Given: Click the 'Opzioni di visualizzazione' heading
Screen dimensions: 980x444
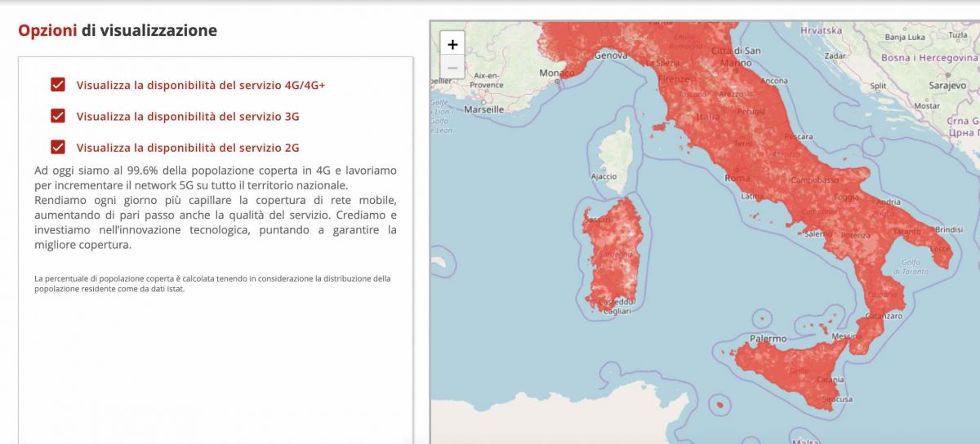Looking at the screenshot, I should pyautogui.click(x=118, y=31).
